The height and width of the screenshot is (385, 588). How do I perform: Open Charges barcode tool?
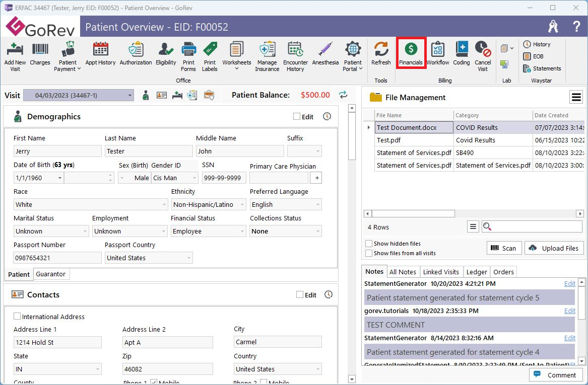[x=40, y=53]
